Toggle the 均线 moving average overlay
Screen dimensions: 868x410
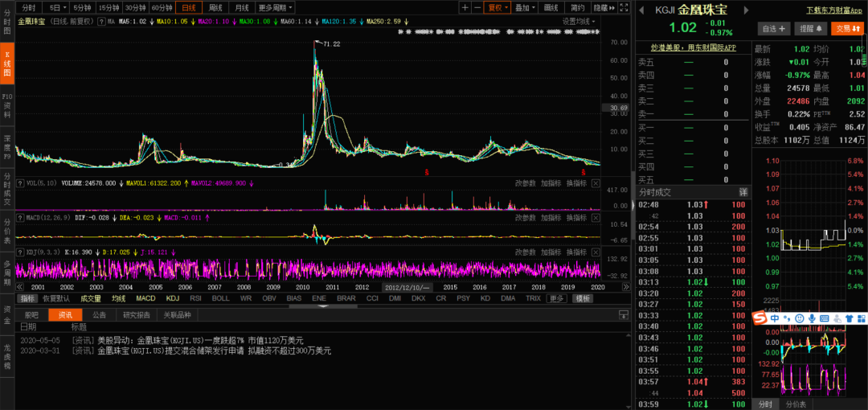point(119,298)
